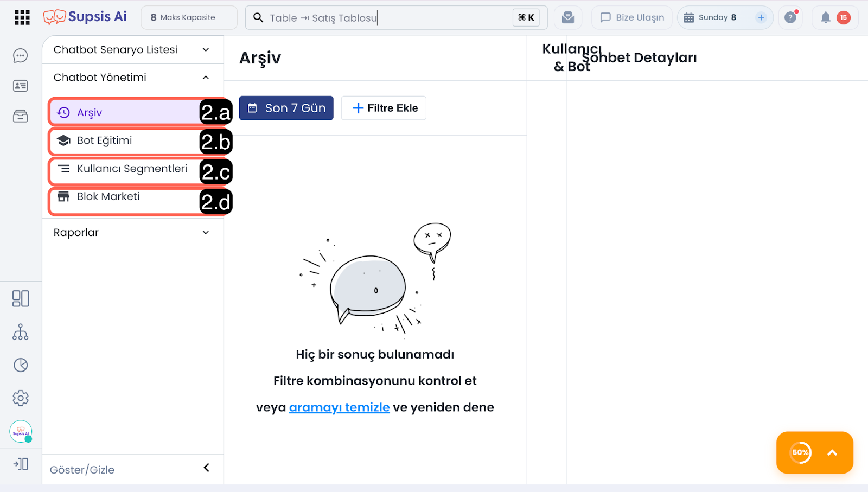Open the apps grid menu icon
This screenshot has height=492, width=868.
22,18
